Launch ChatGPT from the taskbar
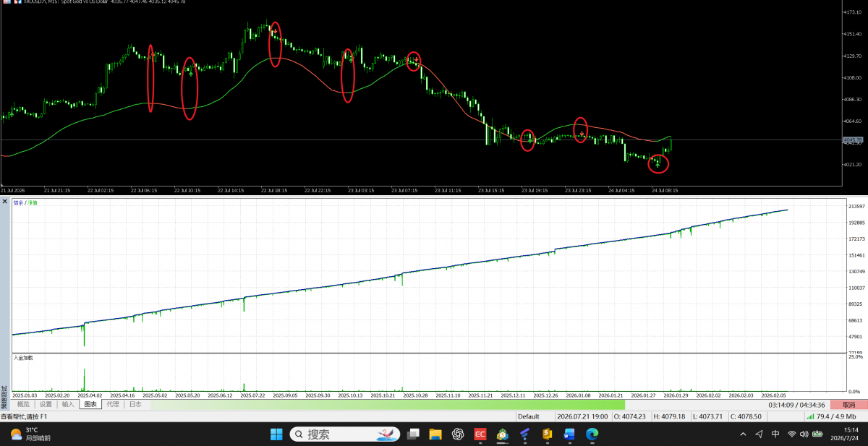Viewport: 868px width, 446px height. click(458, 434)
